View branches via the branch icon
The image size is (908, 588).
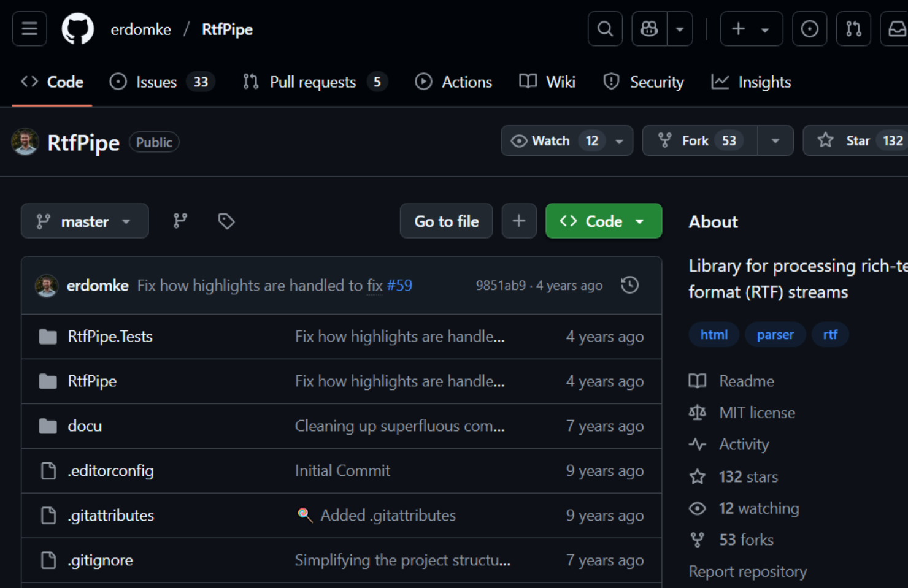[180, 221]
